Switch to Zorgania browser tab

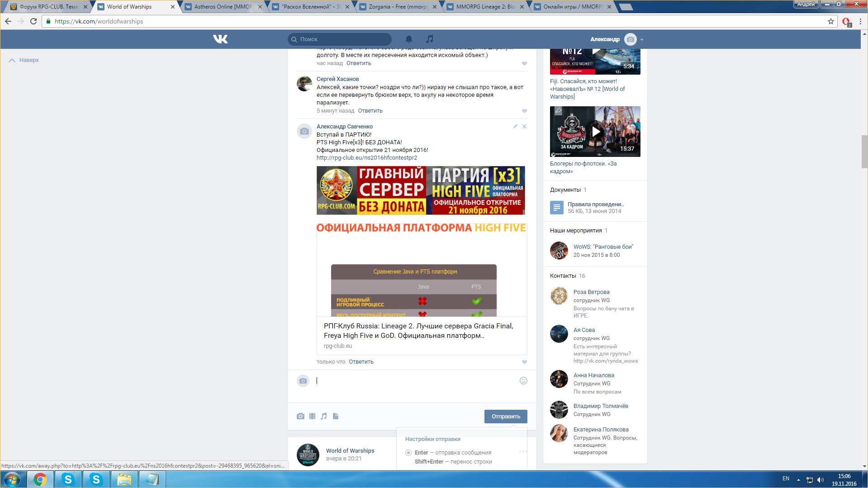[x=398, y=7]
